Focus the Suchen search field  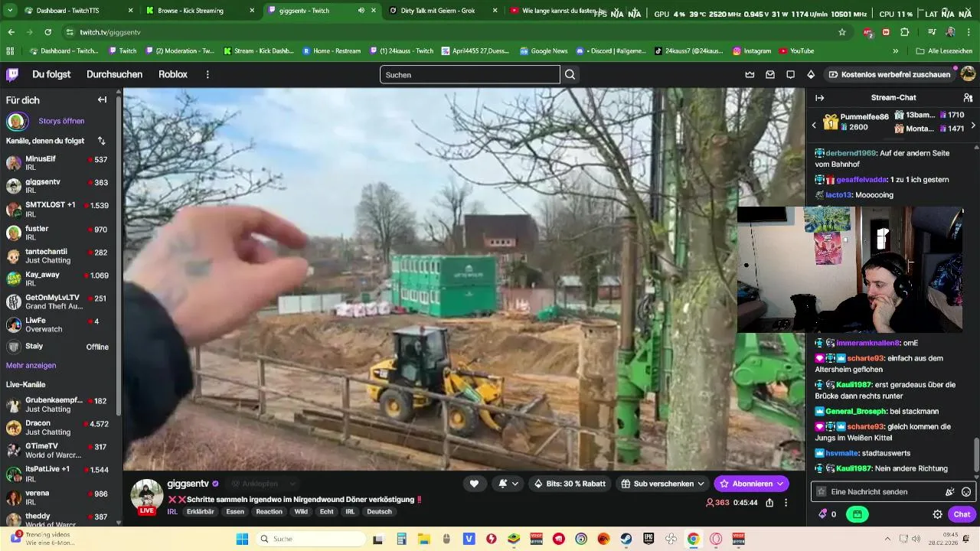(470, 74)
